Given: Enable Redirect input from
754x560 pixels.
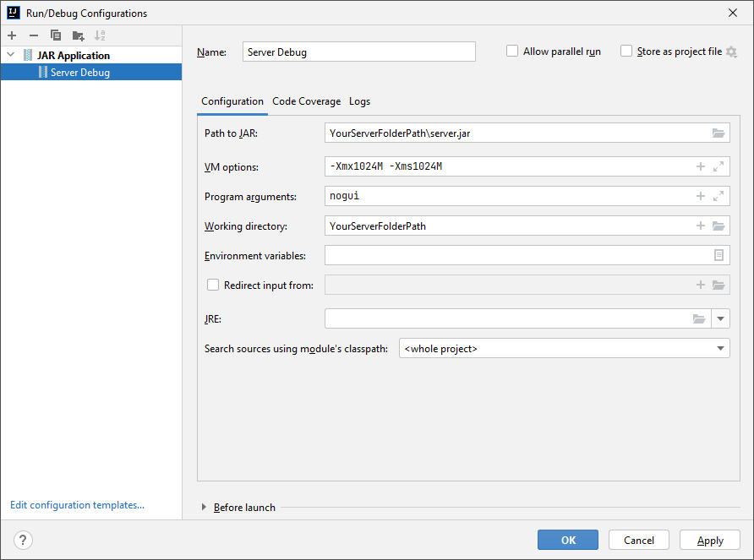Looking at the screenshot, I should (x=212, y=285).
